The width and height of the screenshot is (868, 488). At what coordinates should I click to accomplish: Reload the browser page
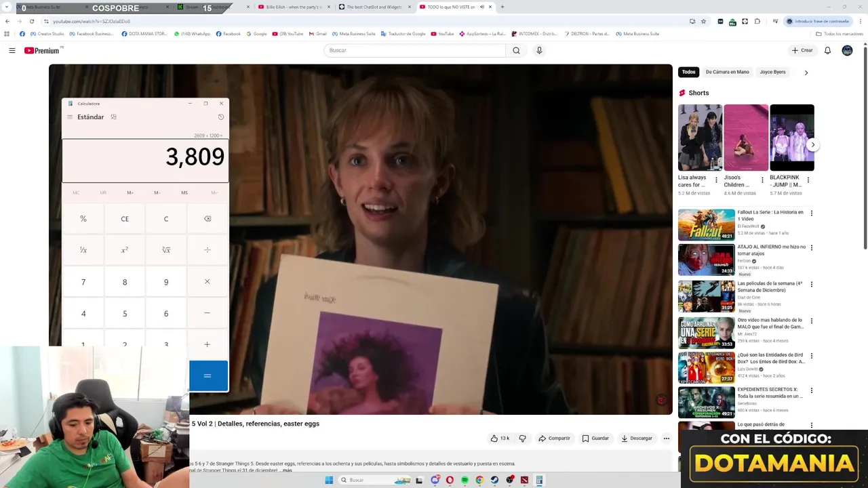tap(31, 21)
